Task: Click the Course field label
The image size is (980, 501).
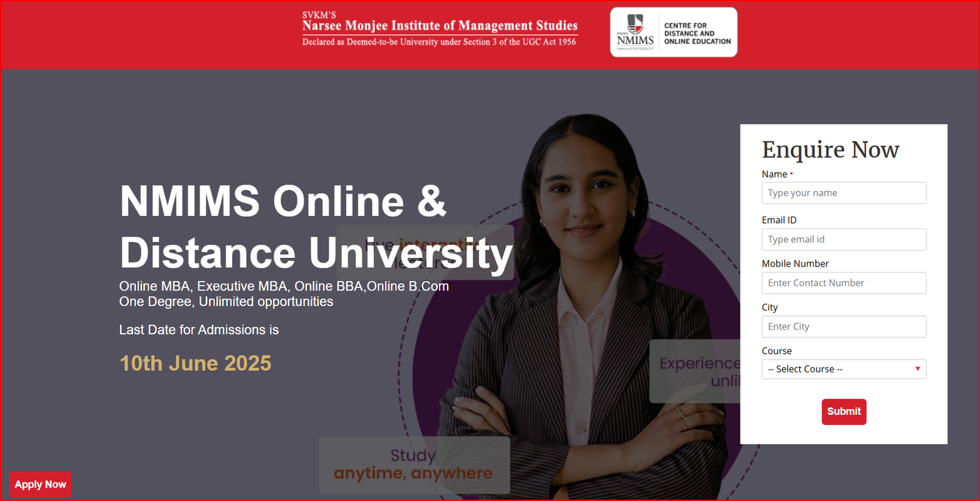Action: [777, 351]
